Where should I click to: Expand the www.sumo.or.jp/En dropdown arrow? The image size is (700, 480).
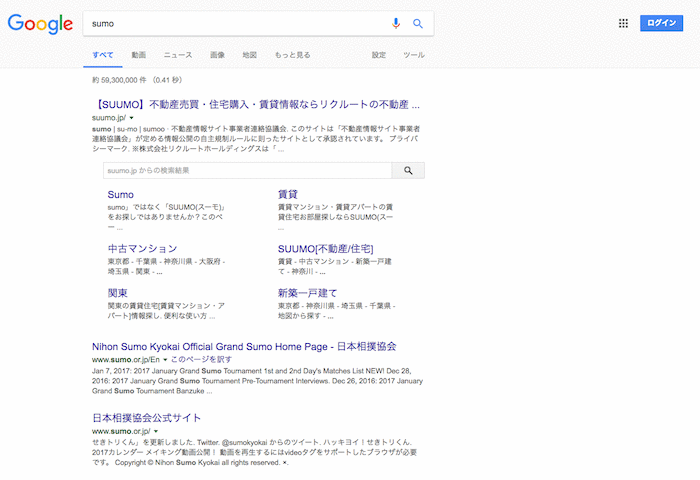(x=164, y=358)
